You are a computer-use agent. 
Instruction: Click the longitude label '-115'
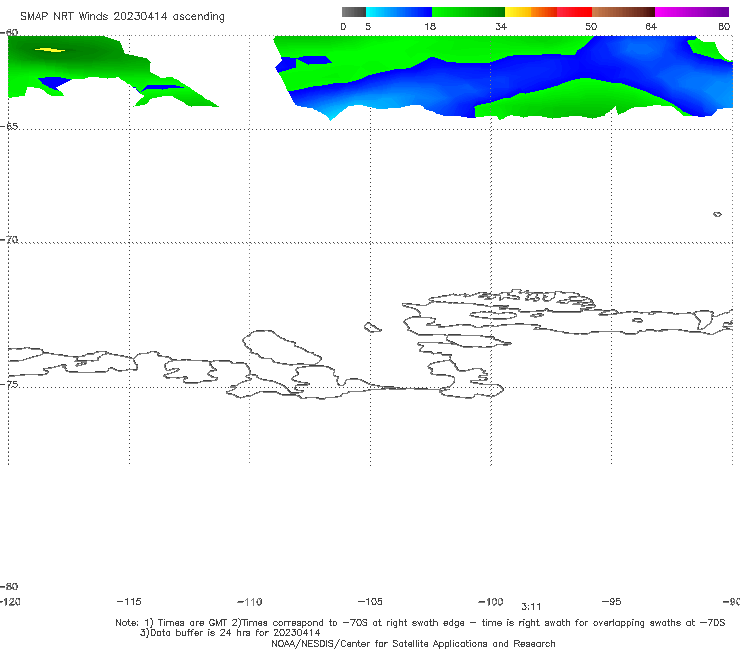pos(129,601)
